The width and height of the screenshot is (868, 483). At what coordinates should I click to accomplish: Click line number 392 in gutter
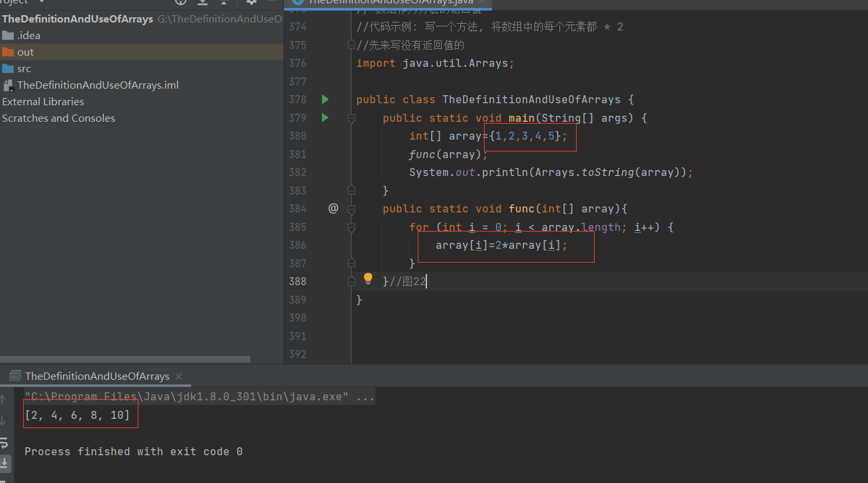coord(297,354)
